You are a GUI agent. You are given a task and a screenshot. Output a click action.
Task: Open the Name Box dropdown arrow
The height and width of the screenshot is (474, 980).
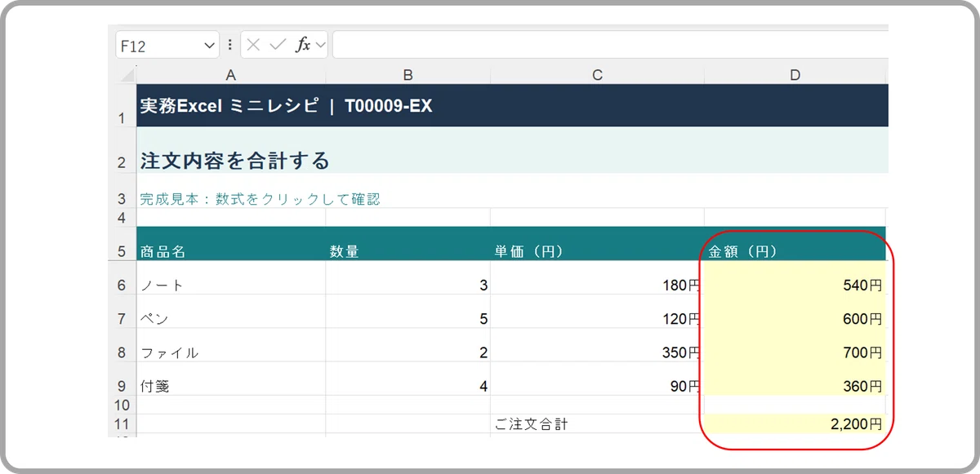pyautogui.click(x=209, y=46)
